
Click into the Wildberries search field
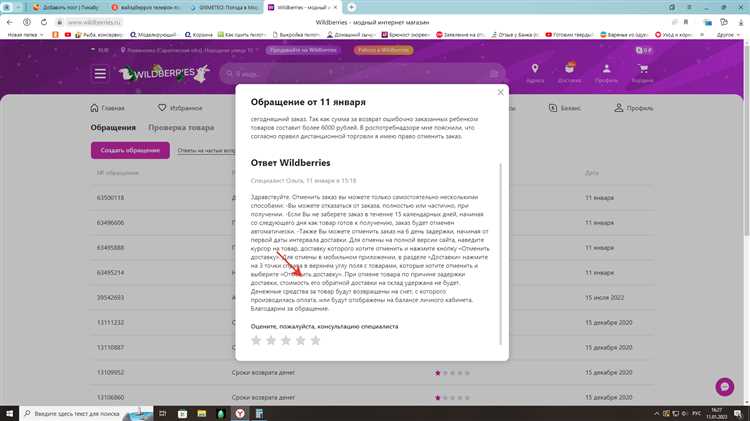[361, 74]
